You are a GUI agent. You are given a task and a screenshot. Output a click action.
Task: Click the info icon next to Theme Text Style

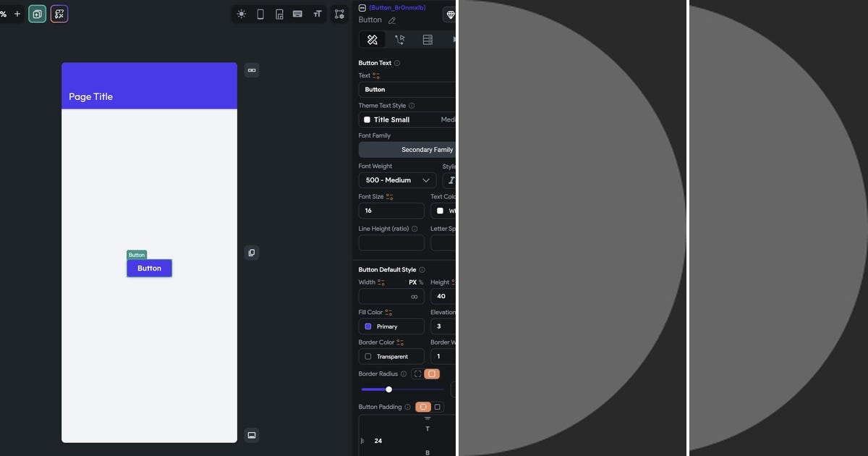[412, 106]
